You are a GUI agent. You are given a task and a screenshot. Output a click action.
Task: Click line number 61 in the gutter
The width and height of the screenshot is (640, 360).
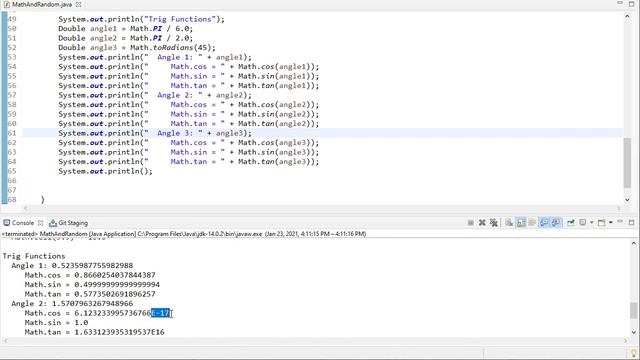tap(12, 133)
